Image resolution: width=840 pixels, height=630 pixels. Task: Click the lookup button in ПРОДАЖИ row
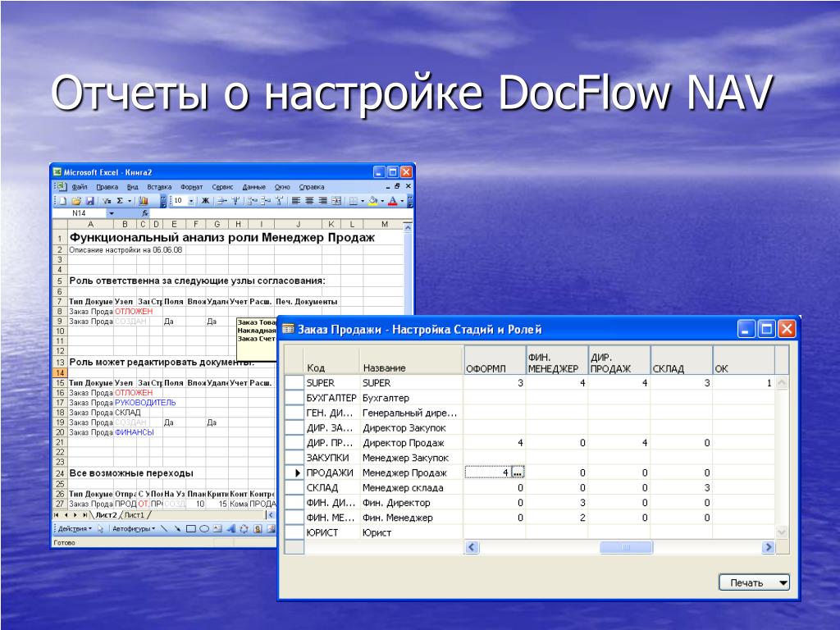[x=518, y=472]
